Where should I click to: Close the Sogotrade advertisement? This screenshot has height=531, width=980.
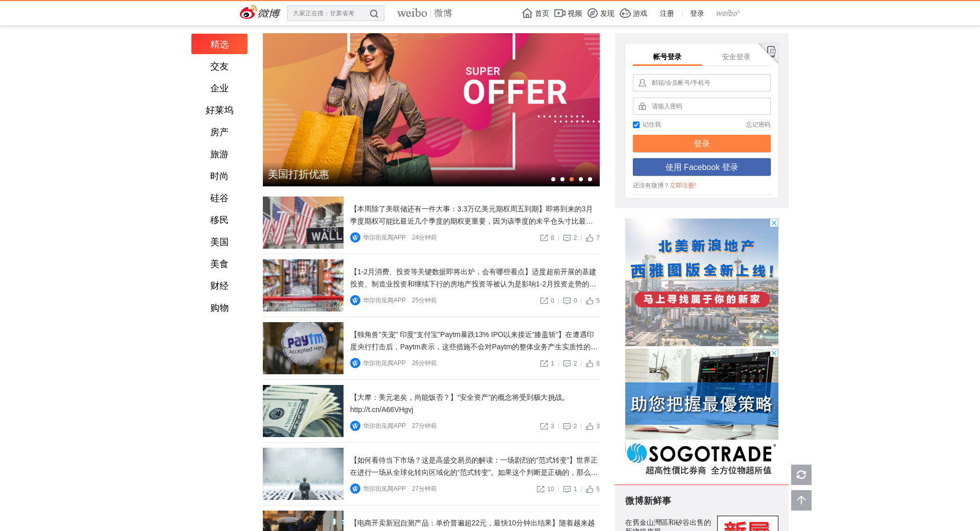pyautogui.click(x=774, y=353)
